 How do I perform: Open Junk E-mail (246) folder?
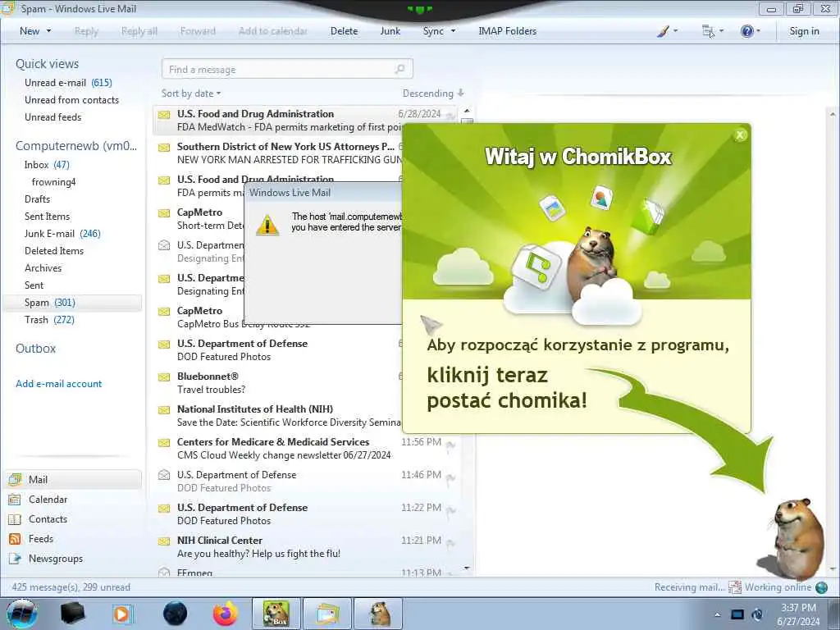(62, 234)
